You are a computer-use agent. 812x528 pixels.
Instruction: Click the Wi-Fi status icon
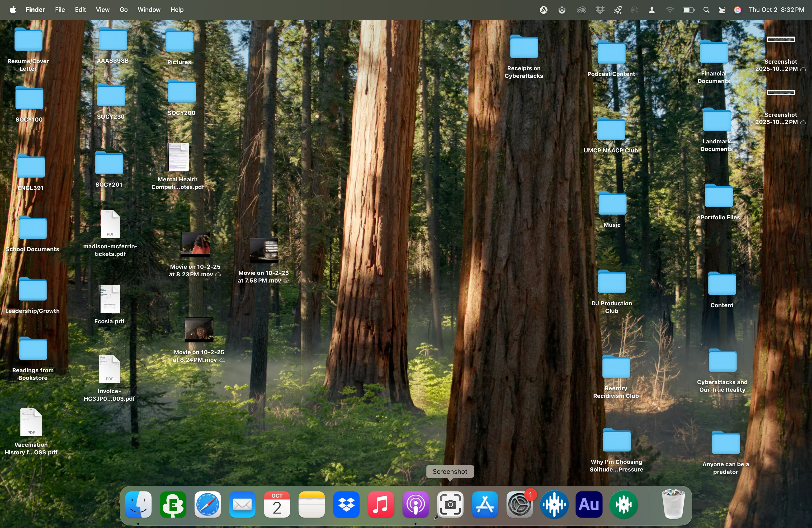click(x=670, y=10)
